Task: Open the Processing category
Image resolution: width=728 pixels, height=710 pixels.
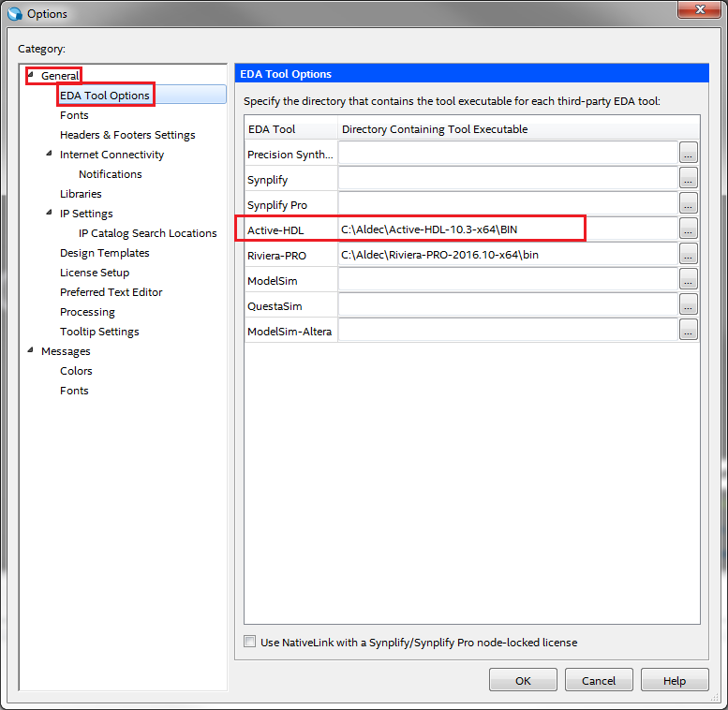Action: (87, 312)
